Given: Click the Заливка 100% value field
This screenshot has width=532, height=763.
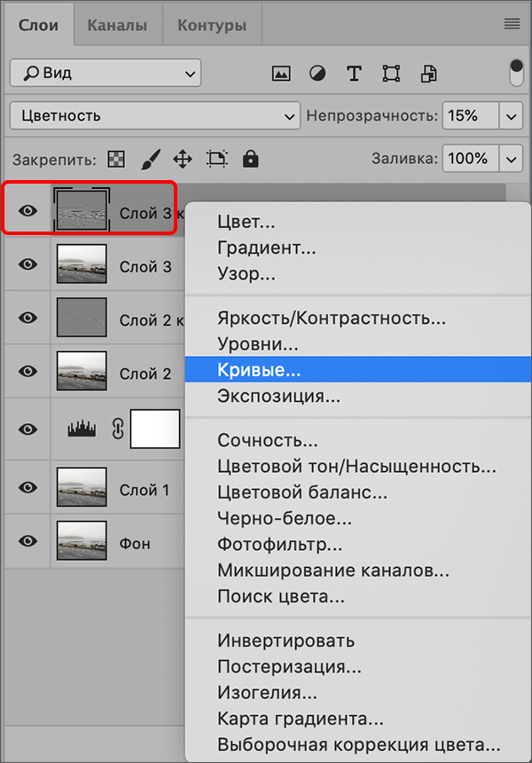Looking at the screenshot, I should (469, 160).
